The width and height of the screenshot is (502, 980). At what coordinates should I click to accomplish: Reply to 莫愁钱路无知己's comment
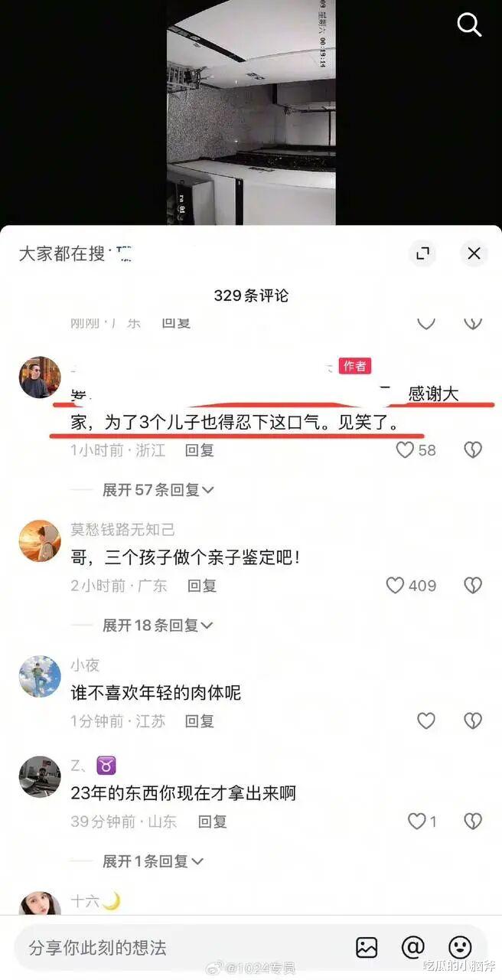(202, 586)
